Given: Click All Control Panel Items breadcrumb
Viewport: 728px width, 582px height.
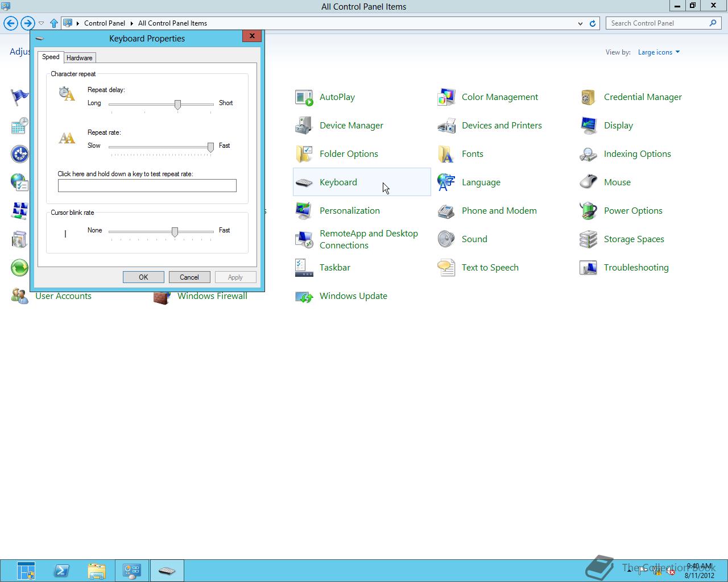Looking at the screenshot, I should (x=172, y=23).
